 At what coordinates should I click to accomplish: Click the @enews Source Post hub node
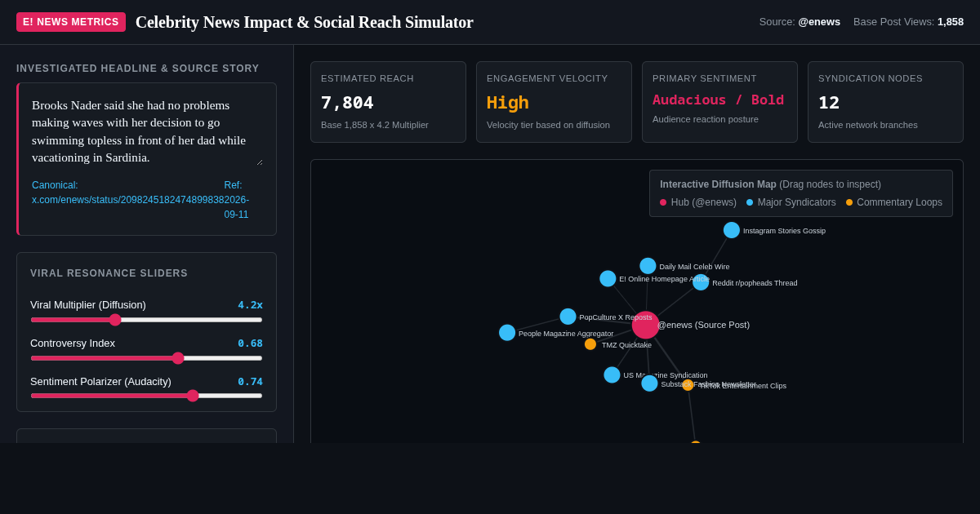645,325
